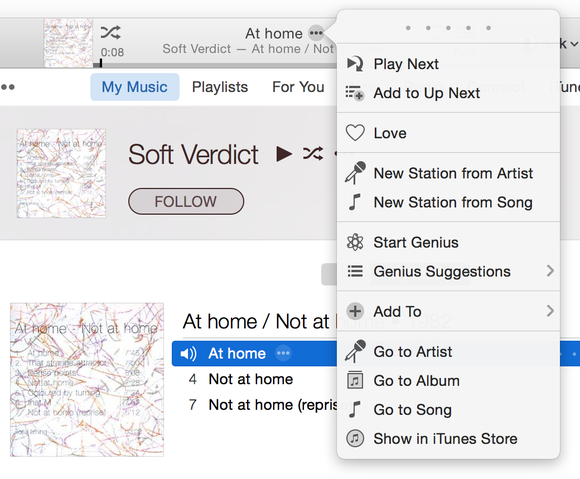Select track 4 Not at home
Viewport: 580px width, 479px height.
pyautogui.click(x=251, y=379)
